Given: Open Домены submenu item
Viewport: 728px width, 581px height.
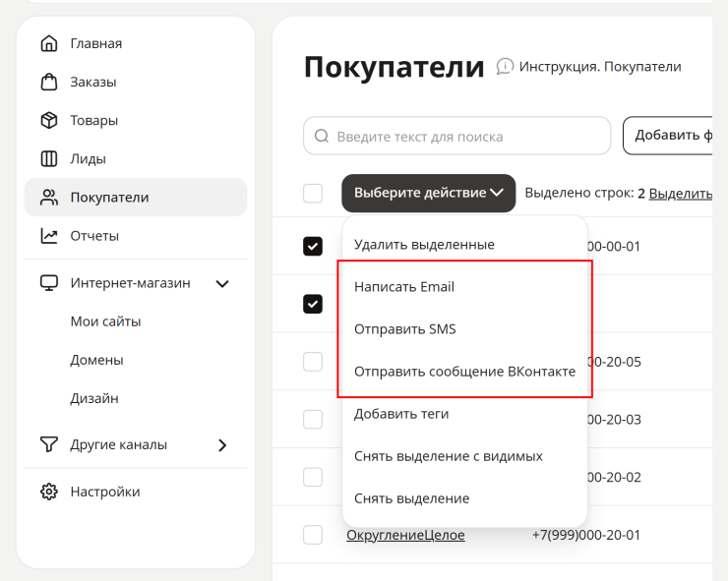Looking at the screenshot, I should click(96, 360).
